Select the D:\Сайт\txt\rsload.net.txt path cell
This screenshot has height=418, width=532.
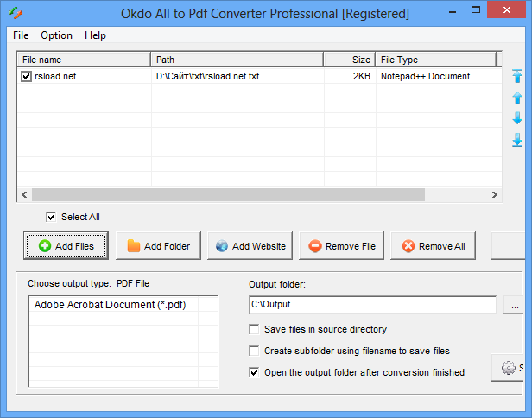click(207, 76)
